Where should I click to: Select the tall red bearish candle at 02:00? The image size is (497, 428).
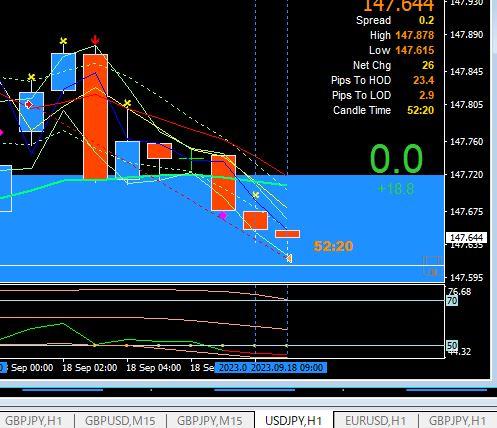click(95, 117)
